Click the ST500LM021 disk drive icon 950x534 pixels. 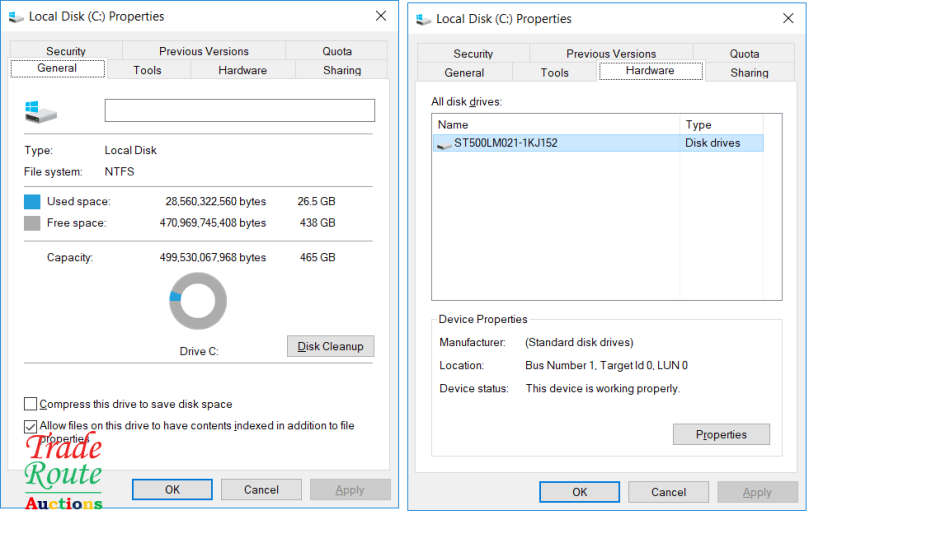444,144
